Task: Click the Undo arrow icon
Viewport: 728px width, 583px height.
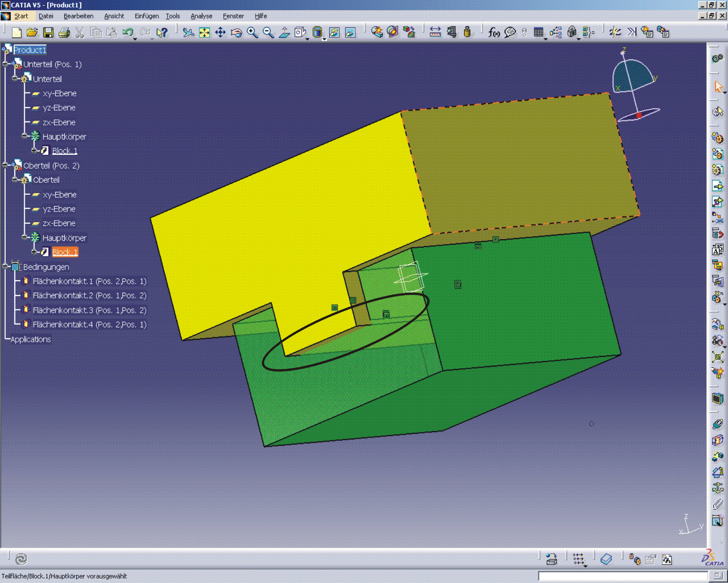Action: 128,32
